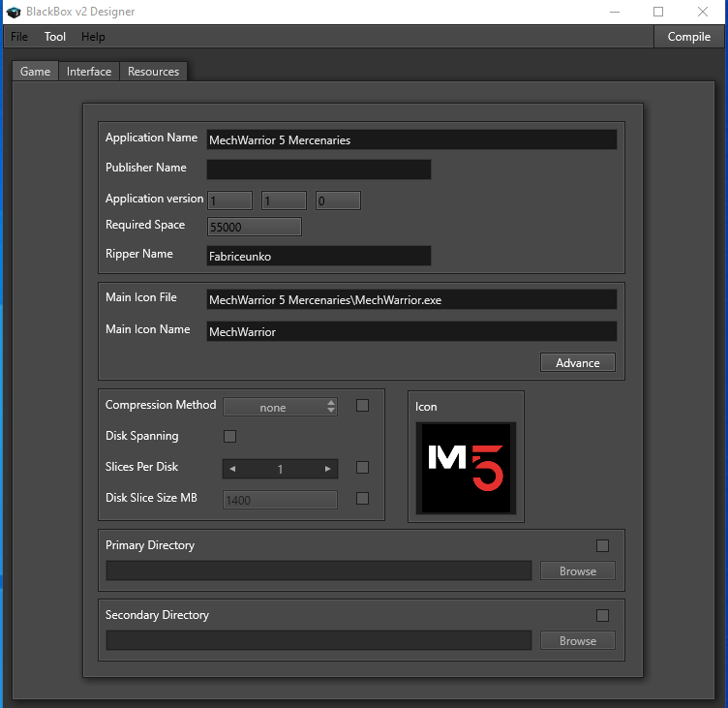Decrease Slices Per Disk with left arrow
The height and width of the screenshot is (708, 728).
tap(232, 469)
